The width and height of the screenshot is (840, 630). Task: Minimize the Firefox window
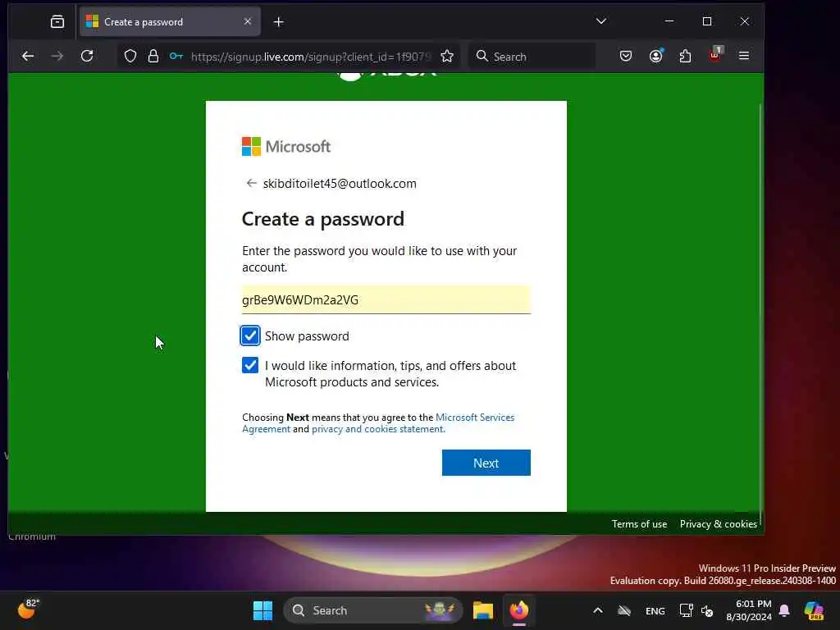[669, 21]
